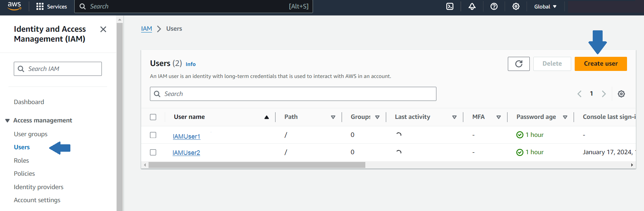Sort by User name ascending arrow
This screenshot has width=644, height=211.
coord(267,117)
